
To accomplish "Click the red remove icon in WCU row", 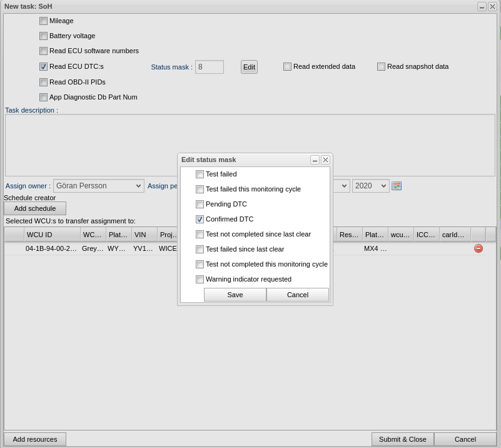I will point(478,248).
